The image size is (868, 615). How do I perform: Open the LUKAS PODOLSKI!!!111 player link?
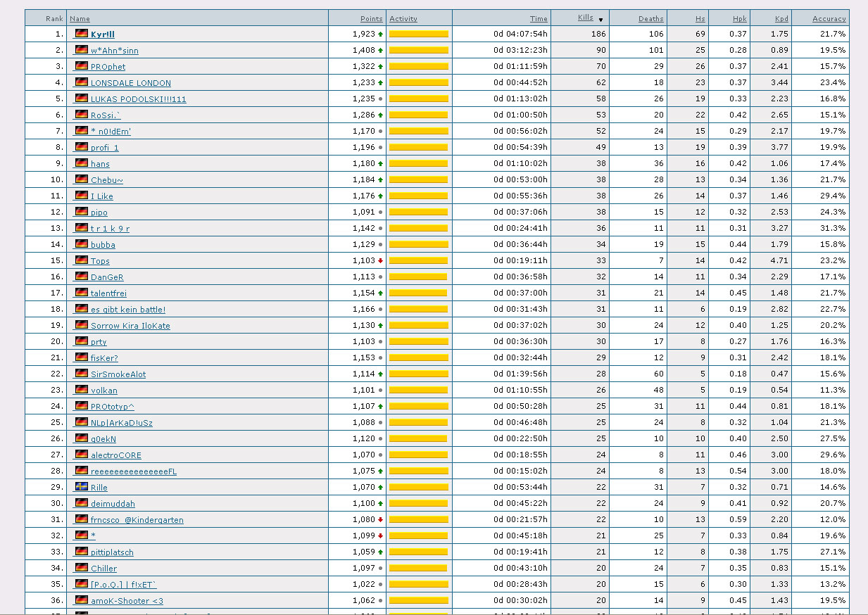coord(138,99)
